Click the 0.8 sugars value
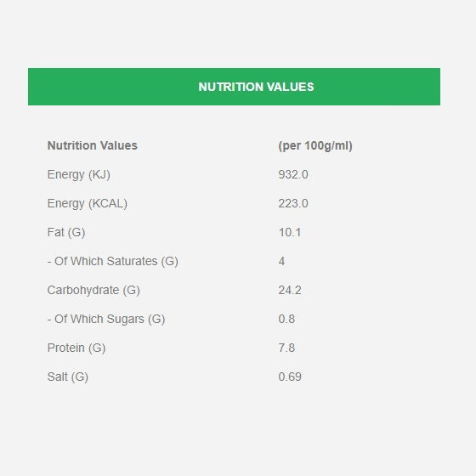 pyautogui.click(x=286, y=319)
